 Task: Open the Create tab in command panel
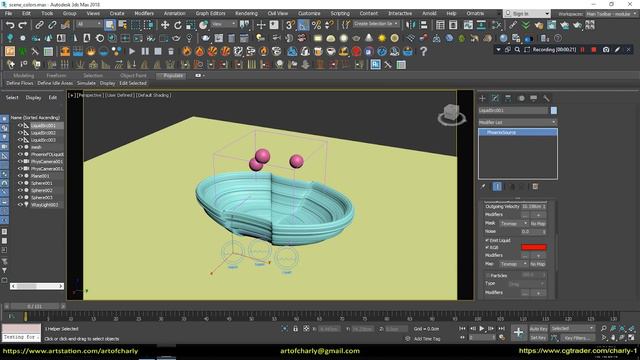tap(482, 98)
